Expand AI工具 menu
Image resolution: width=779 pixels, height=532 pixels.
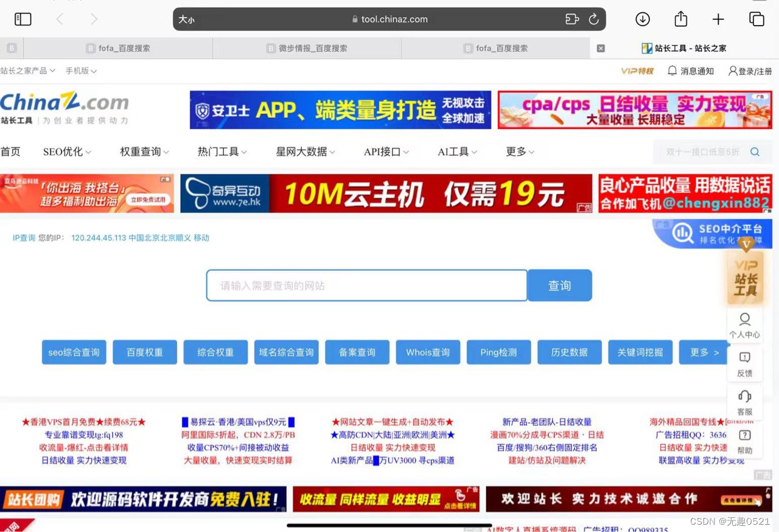click(458, 152)
